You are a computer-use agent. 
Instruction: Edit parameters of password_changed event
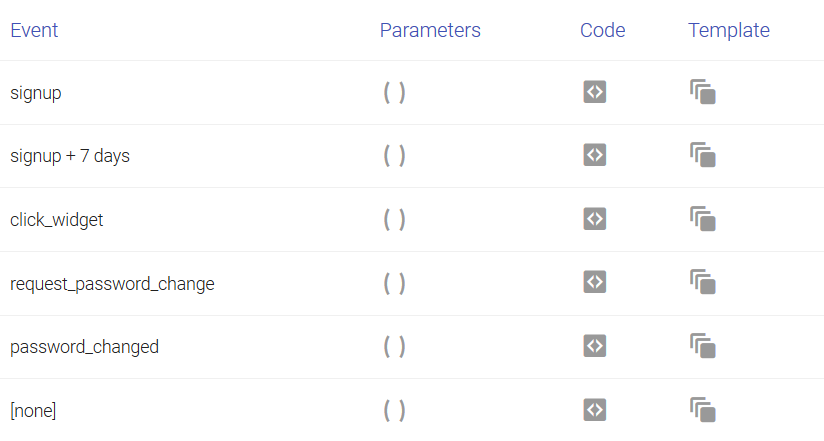394,347
